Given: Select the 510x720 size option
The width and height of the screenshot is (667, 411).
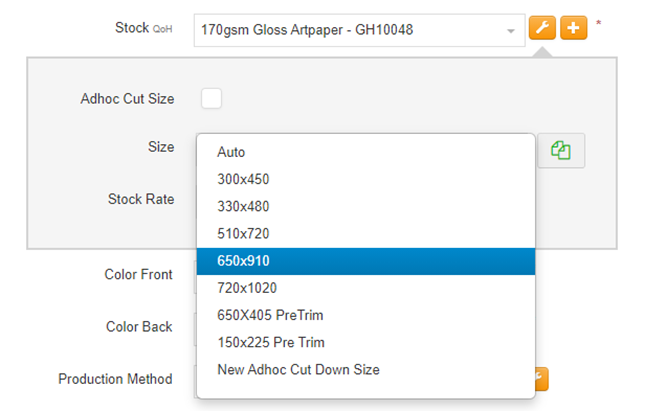Looking at the screenshot, I should pos(243,233).
